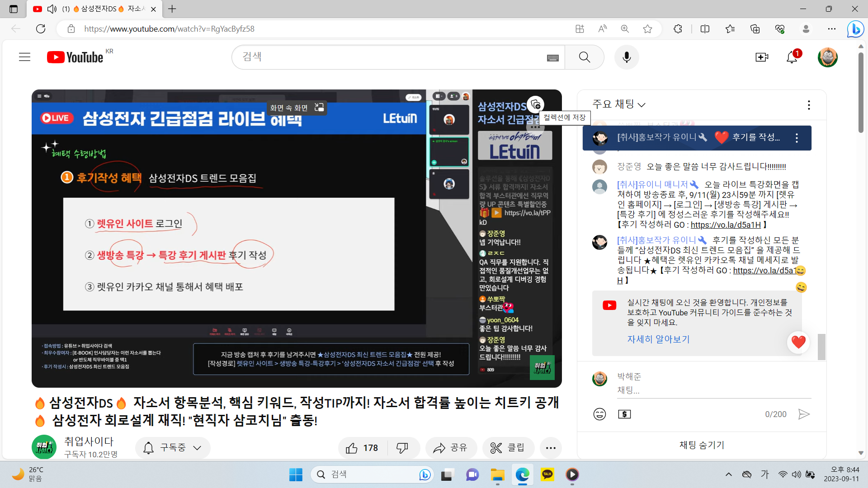
Task: Open the 취업사이다 channel name
Action: [x=89, y=441]
